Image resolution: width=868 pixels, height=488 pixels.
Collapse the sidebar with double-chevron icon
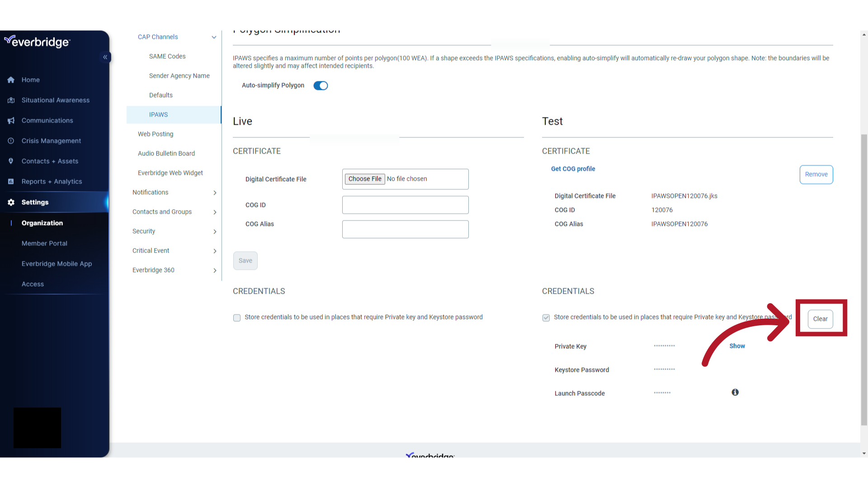(x=105, y=57)
